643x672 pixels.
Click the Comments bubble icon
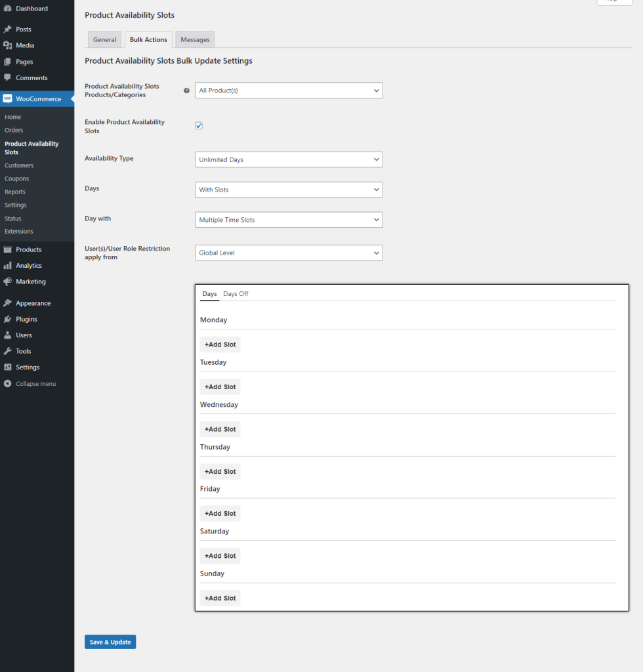pyautogui.click(x=8, y=77)
